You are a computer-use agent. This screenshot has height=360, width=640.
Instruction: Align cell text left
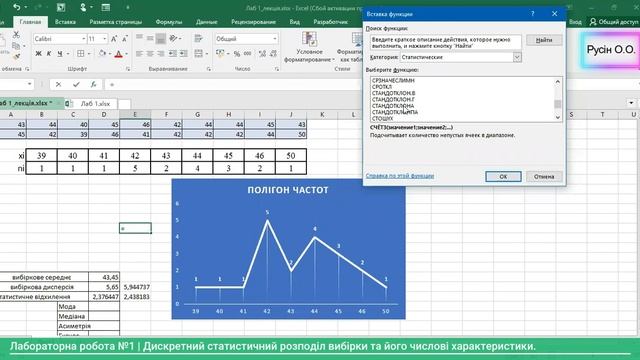tap(140, 53)
